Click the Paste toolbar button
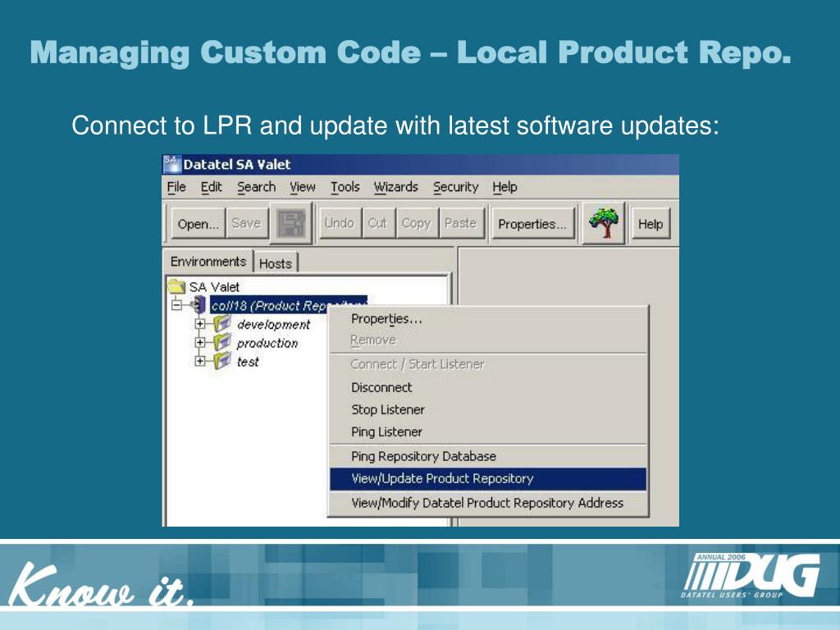Image resolution: width=840 pixels, height=630 pixels. coord(461,223)
